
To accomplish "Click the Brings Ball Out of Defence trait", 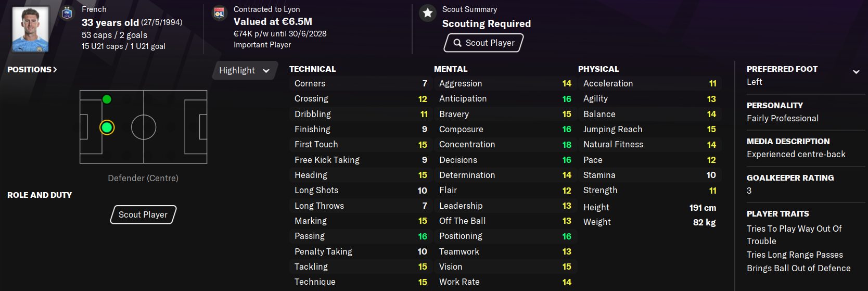I will (798, 268).
